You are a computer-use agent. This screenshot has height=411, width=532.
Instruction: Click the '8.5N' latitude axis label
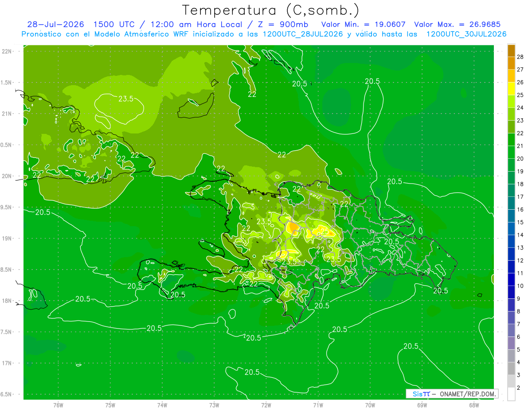coord(7,270)
